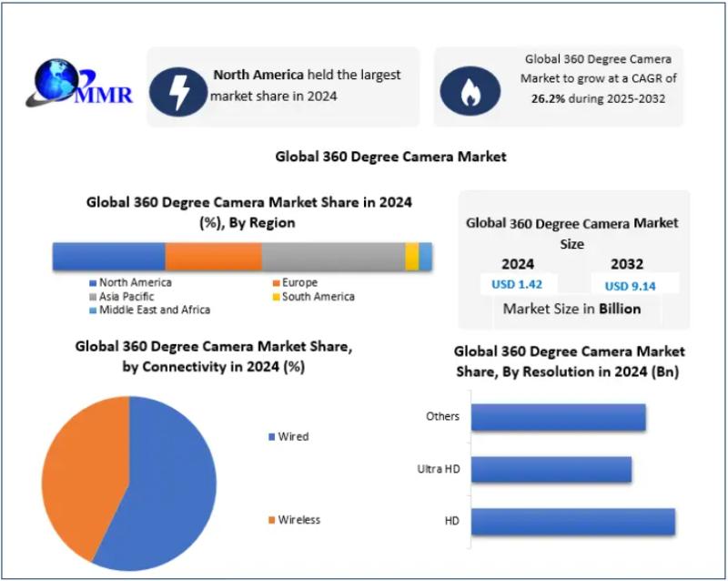Click the flame circle icon
The height and width of the screenshot is (581, 728).
[470, 88]
